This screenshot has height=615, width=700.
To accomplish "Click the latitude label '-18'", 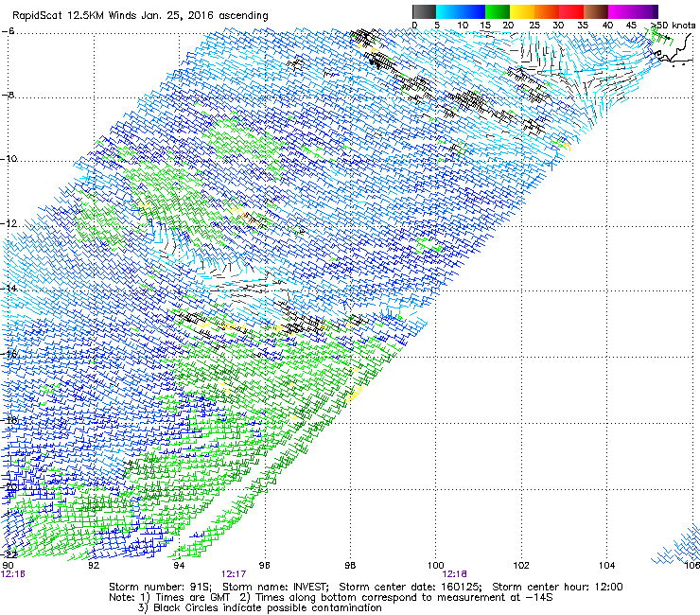I will pos(9,420).
